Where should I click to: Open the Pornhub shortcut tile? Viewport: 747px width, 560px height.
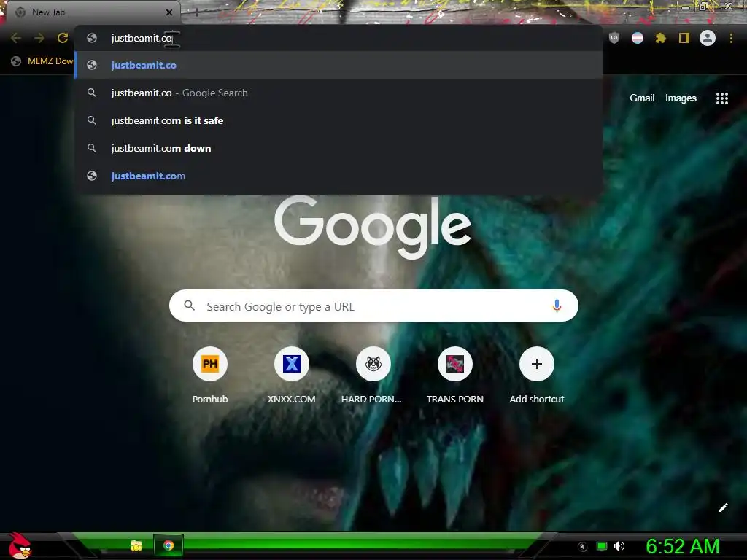tap(209, 376)
